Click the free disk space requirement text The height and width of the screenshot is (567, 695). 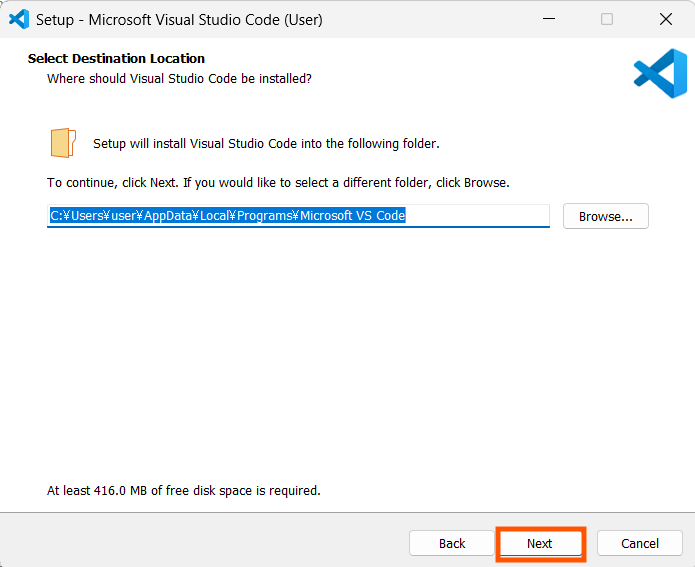[183, 491]
